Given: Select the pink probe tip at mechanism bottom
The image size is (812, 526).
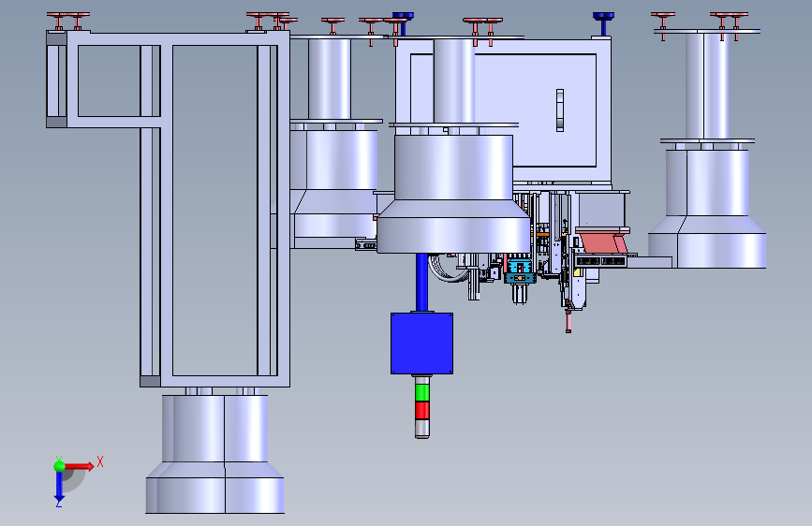Looking at the screenshot, I should [568, 321].
